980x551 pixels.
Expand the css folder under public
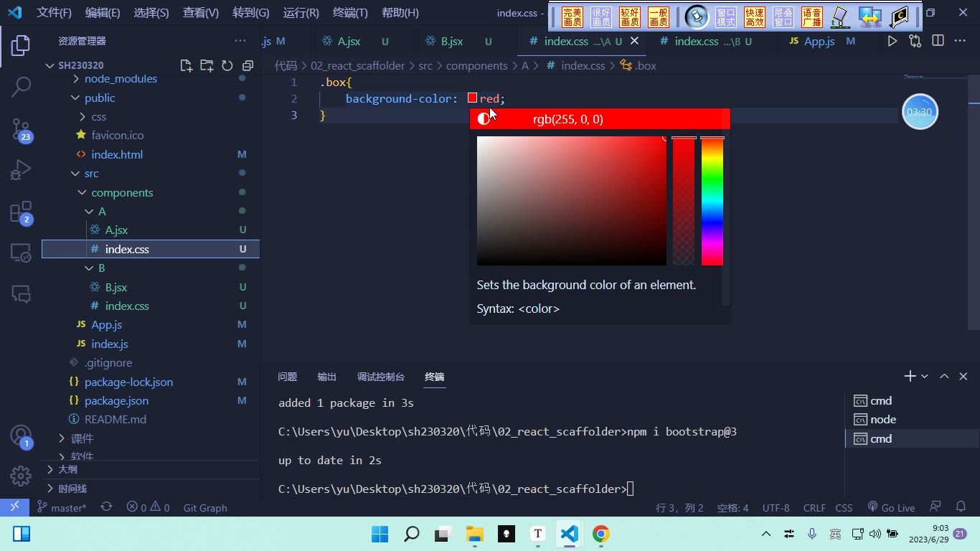[83, 116]
